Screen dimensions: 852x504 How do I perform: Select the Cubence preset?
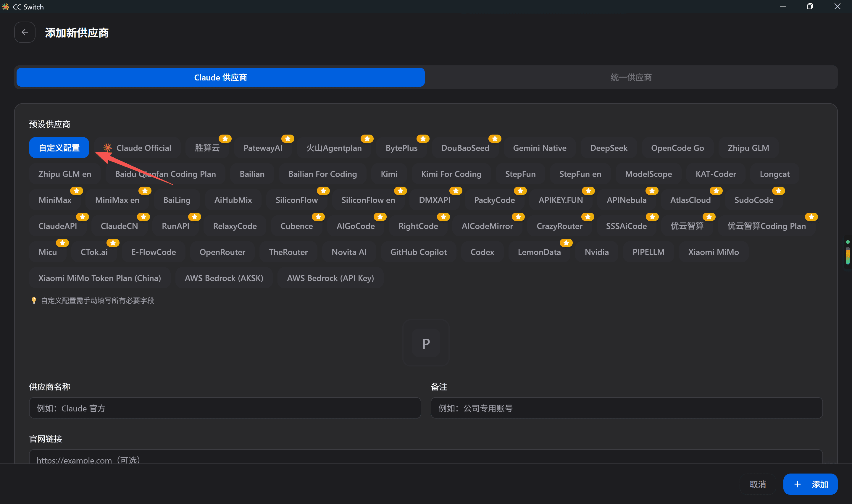[296, 226]
